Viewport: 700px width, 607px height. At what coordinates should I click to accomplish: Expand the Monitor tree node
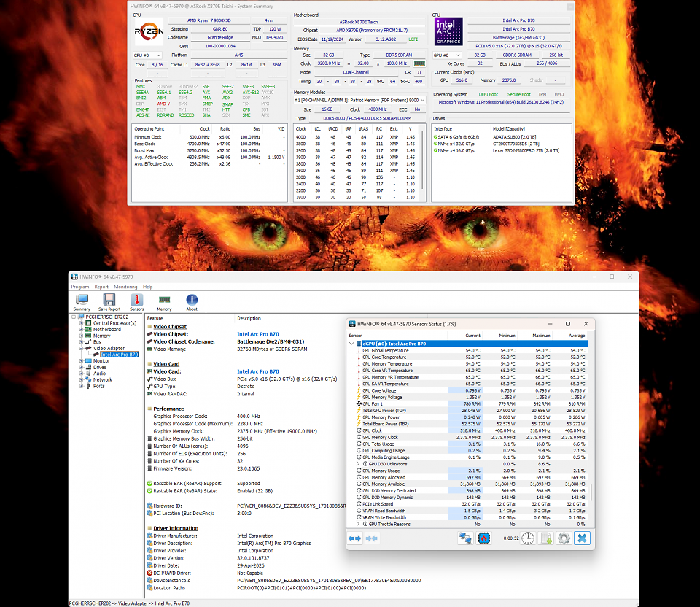click(81, 360)
